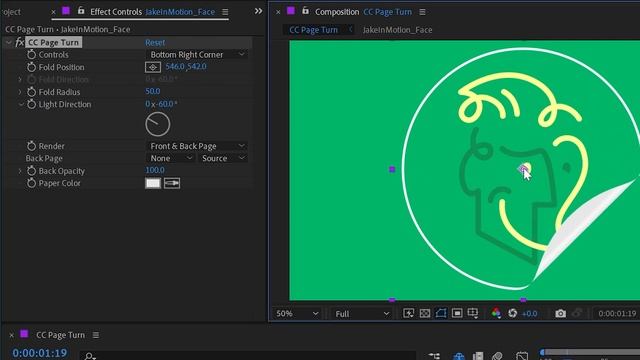Expand the Back Opacity property
Image resolution: width=640 pixels, height=360 pixels.
[20, 171]
